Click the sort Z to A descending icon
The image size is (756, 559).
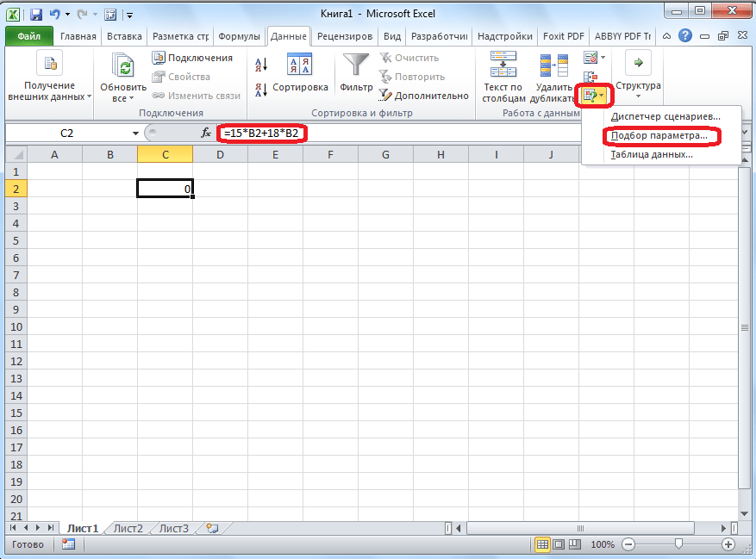click(x=261, y=90)
